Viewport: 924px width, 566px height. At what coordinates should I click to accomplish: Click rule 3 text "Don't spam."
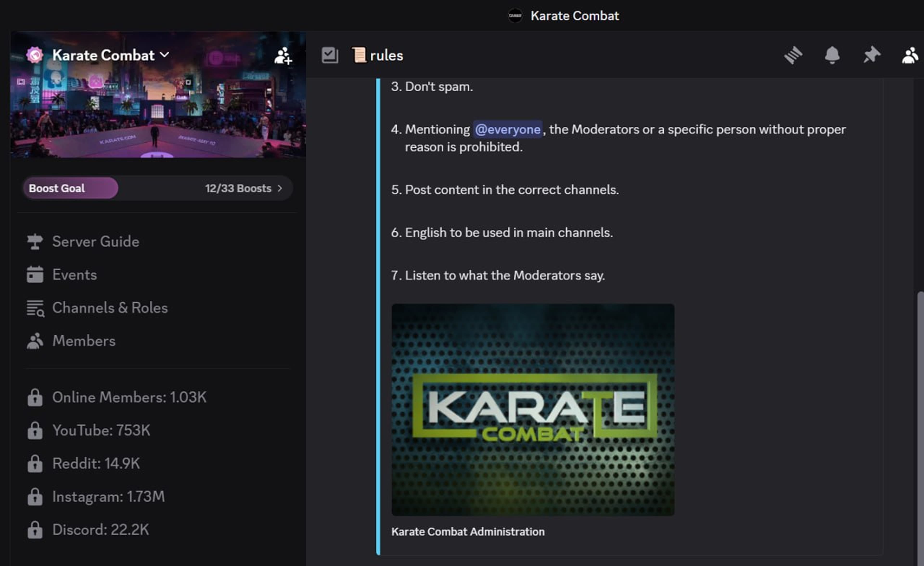[x=439, y=87]
